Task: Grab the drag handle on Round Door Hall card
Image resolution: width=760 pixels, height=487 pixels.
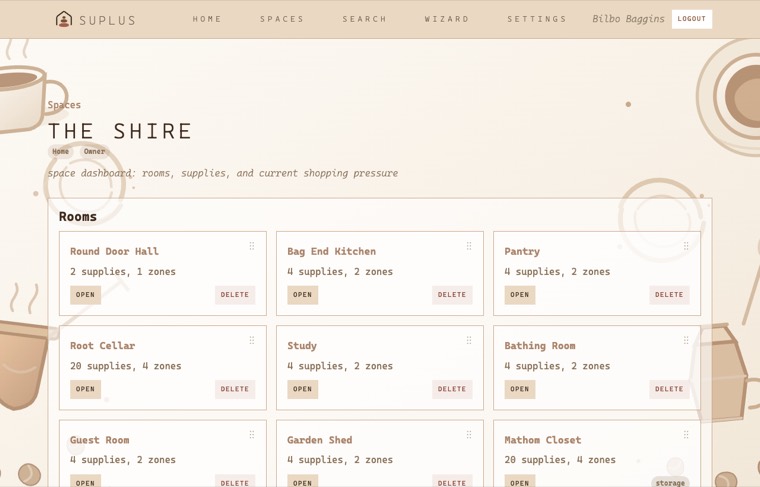Action: coord(252,246)
